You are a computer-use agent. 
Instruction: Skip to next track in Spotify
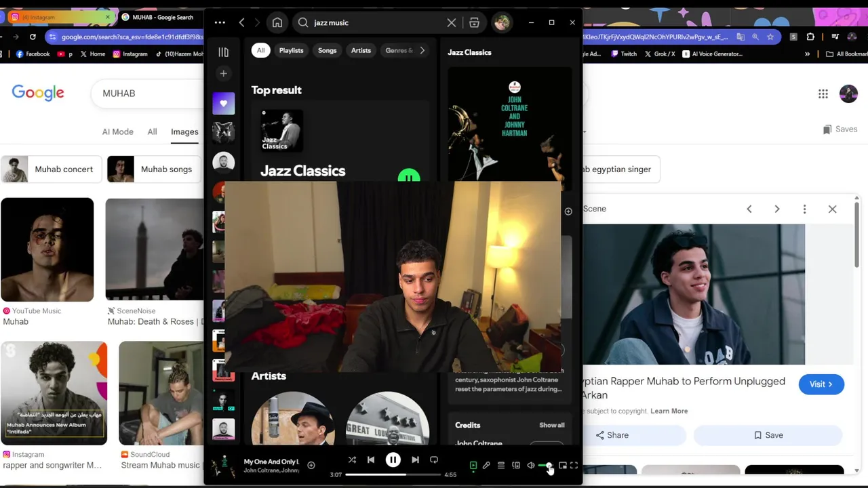415,460
